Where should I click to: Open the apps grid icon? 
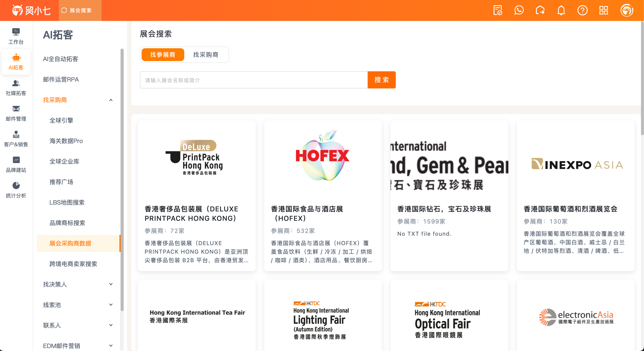(603, 10)
